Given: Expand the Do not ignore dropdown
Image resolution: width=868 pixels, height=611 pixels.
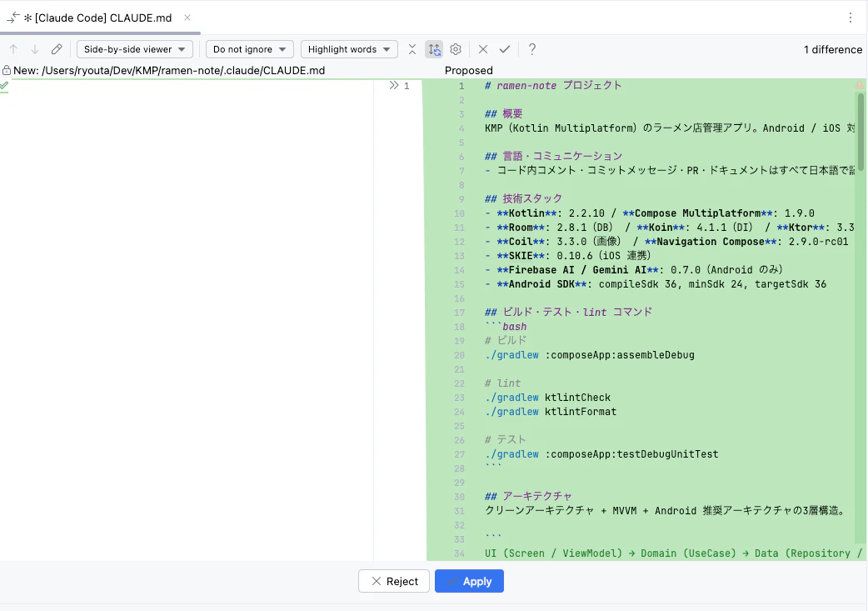Looking at the screenshot, I should [x=249, y=49].
